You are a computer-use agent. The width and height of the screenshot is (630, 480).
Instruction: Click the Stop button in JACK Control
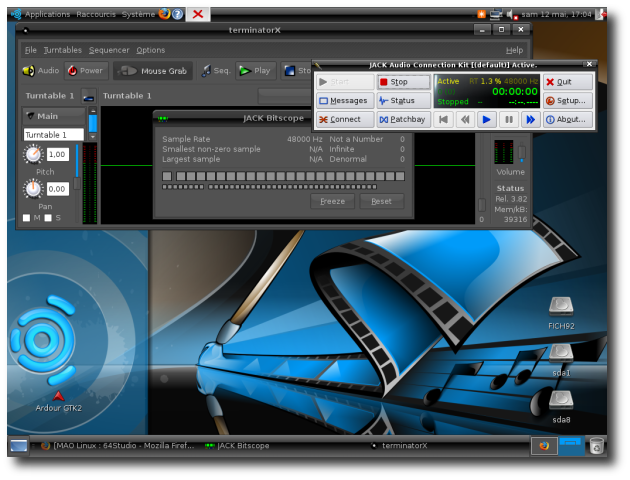coord(403,82)
